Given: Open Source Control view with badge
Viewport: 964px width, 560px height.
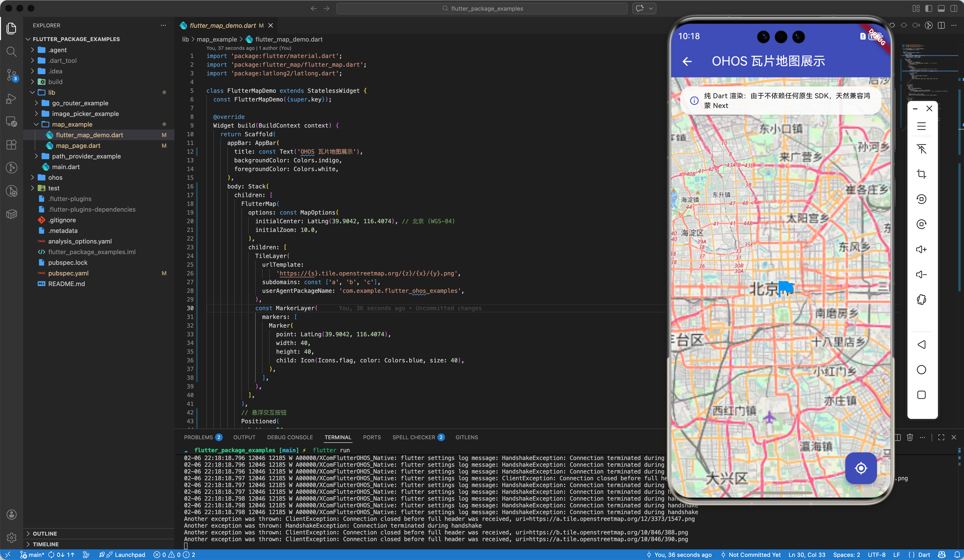Looking at the screenshot, I should [12, 75].
